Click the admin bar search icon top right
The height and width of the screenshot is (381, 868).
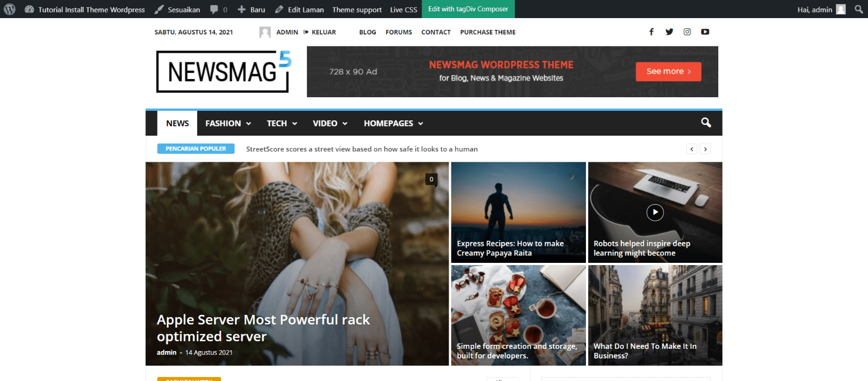[x=858, y=9]
